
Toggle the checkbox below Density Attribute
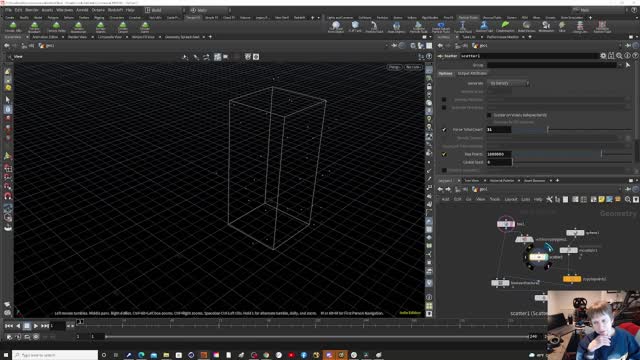444,107
